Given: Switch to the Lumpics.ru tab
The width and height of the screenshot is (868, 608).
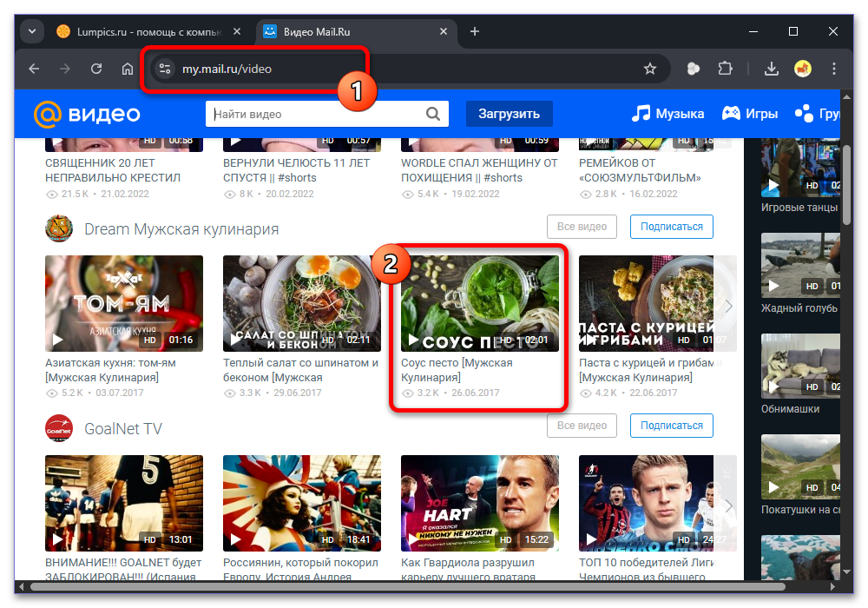Looking at the screenshot, I should pos(148,31).
